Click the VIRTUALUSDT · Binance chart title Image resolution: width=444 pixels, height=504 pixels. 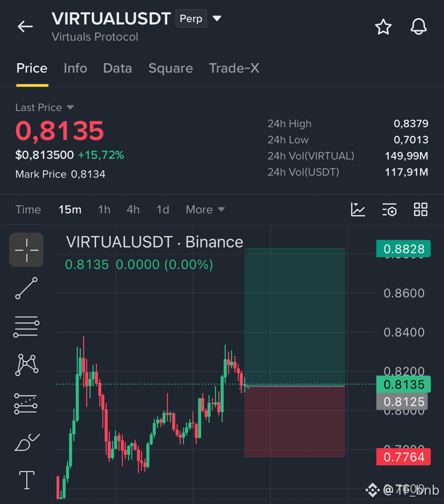[x=154, y=242]
